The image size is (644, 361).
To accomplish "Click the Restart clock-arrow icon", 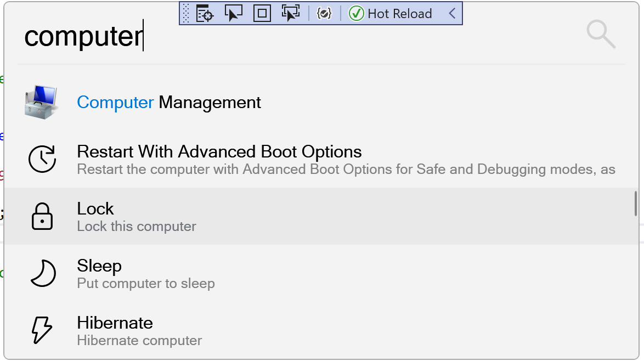I will 42,159.
